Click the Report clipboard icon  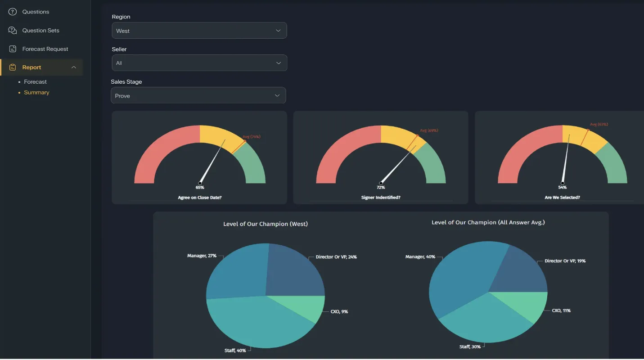click(x=13, y=67)
